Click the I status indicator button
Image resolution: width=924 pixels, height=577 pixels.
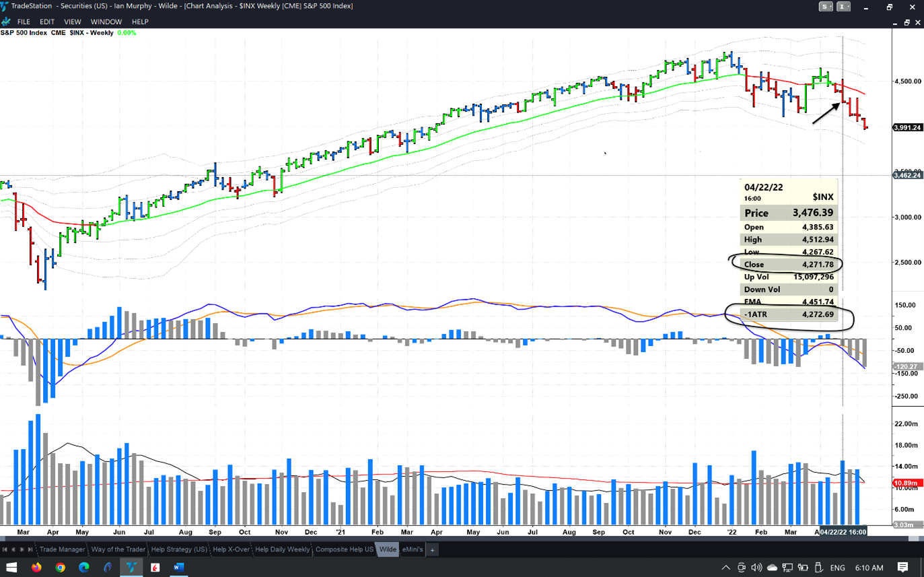[x=843, y=7]
